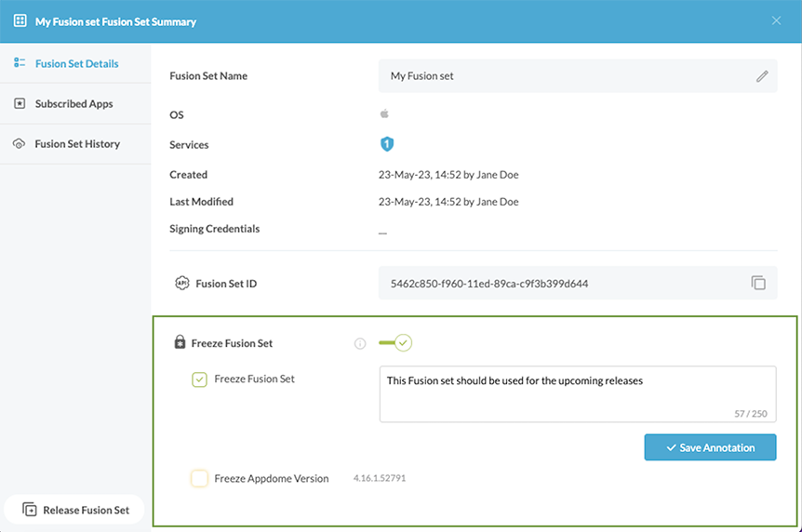The height and width of the screenshot is (532, 802).
Task: Open the Fusion Set Details tab
Action: [75, 64]
